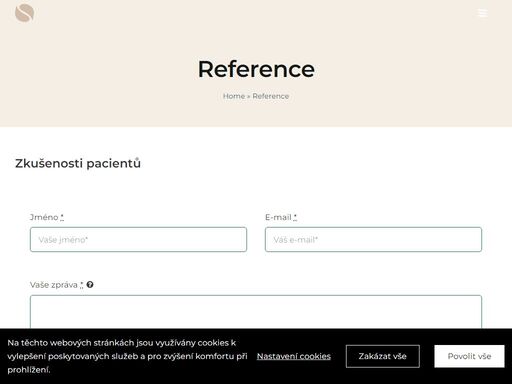Focus the message text area
Screen dimensions: 512x384
tap(256, 312)
